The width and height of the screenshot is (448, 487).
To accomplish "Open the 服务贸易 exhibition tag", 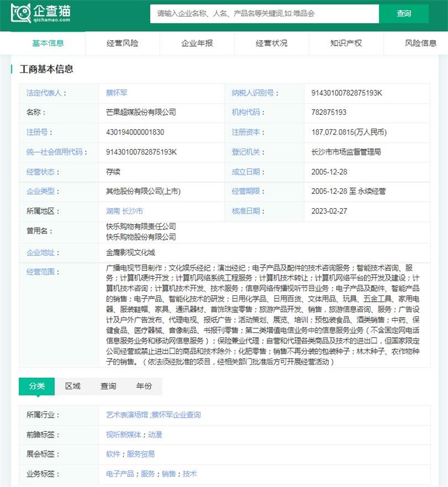I will 141,454.
